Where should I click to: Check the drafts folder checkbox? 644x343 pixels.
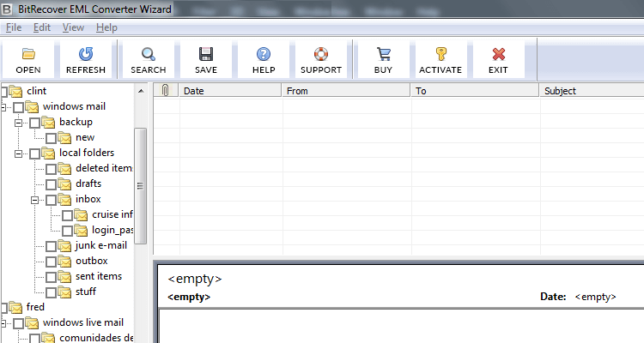coord(52,184)
